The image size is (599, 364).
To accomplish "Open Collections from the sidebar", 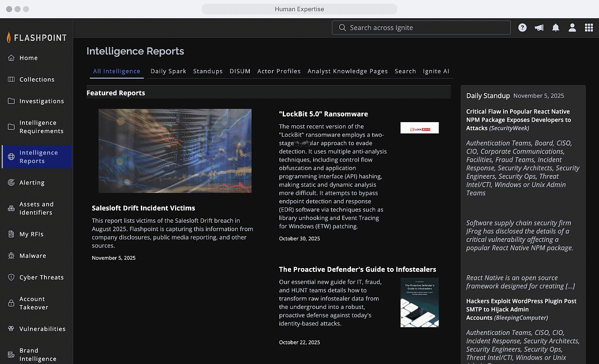I will [x=37, y=80].
